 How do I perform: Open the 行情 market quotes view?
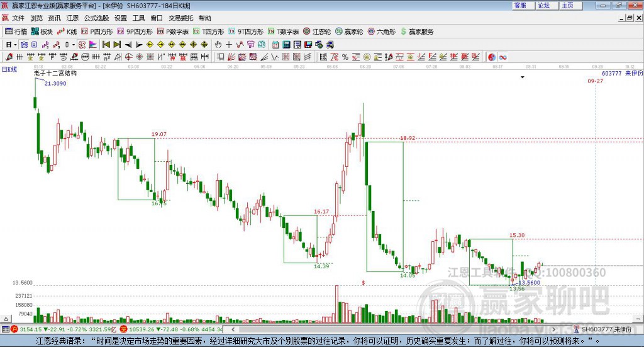click(x=16, y=31)
